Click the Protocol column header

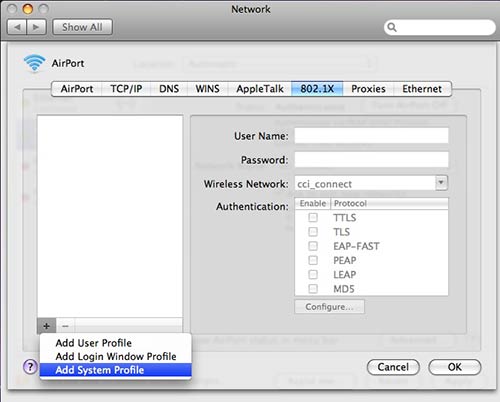coord(389,203)
